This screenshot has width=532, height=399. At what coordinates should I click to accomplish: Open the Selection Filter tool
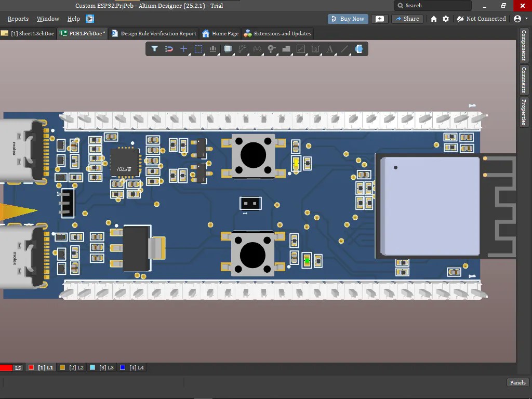pos(155,49)
